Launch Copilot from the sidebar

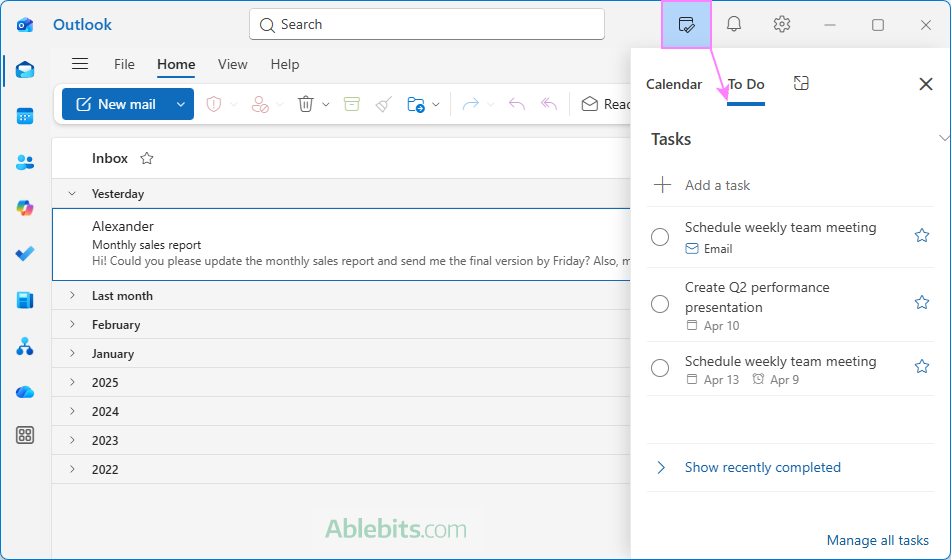click(25, 208)
